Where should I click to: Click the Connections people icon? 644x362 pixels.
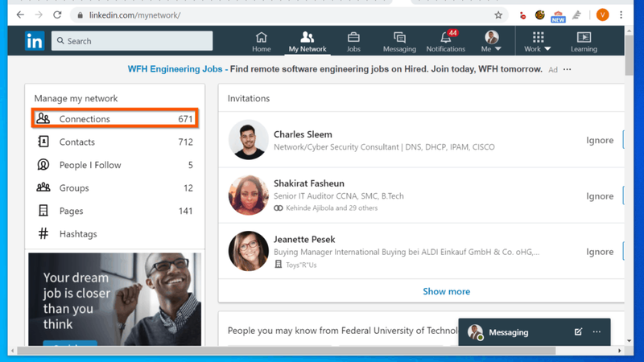pos(43,118)
